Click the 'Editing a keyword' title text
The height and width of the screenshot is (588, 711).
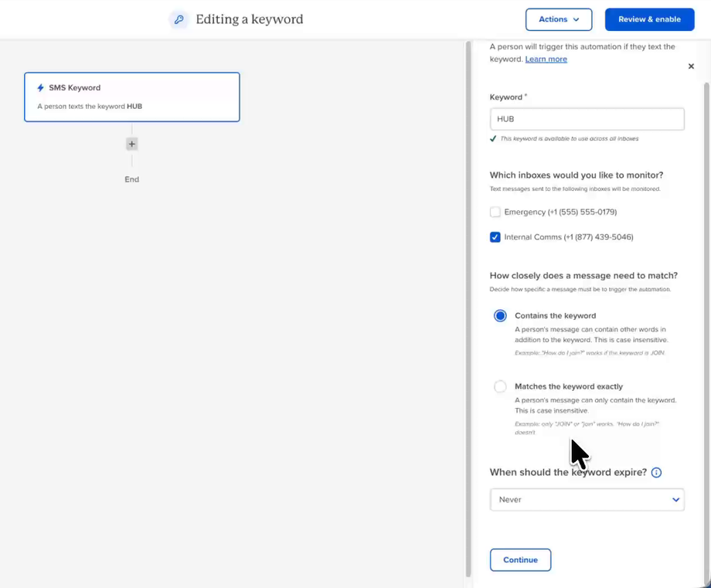(x=250, y=19)
